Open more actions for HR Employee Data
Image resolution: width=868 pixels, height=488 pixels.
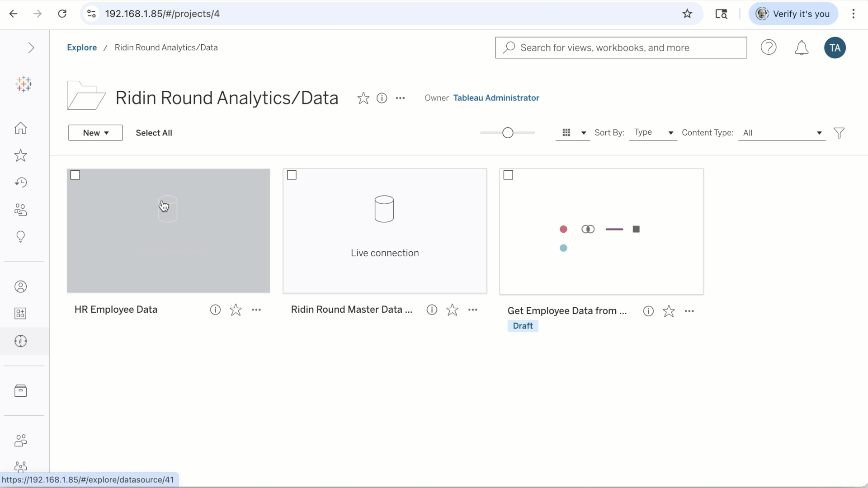coord(256,310)
